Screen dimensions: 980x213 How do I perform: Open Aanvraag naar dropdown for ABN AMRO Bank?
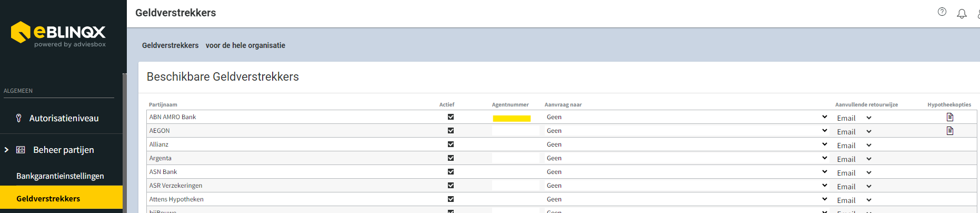click(687, 117)
